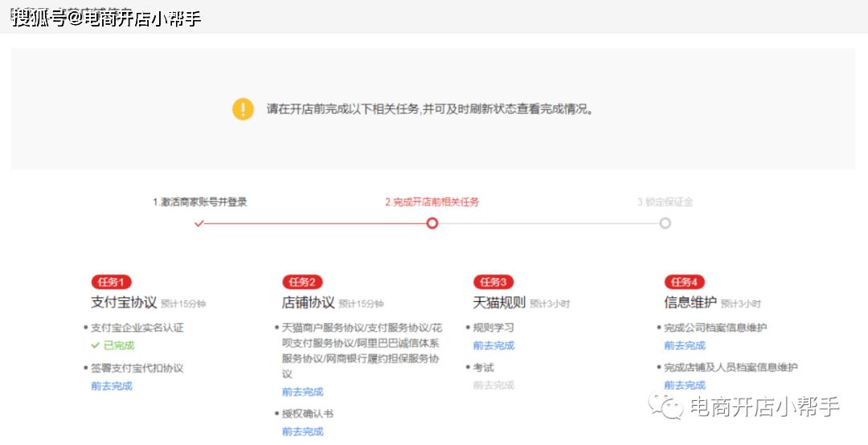Select the red circle marker of step 2
Viewport: 868px width, 445px height.
coord(432,223)
